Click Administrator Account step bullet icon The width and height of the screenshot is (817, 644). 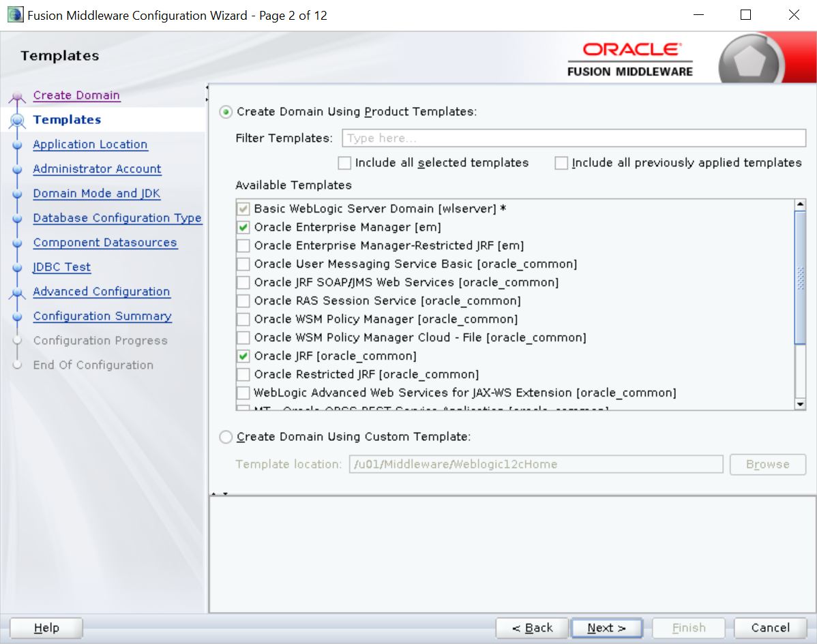(17, 170)
